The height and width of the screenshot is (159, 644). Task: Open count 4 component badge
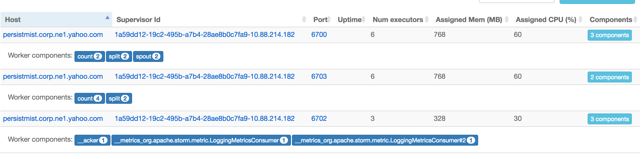click(90, 99)
